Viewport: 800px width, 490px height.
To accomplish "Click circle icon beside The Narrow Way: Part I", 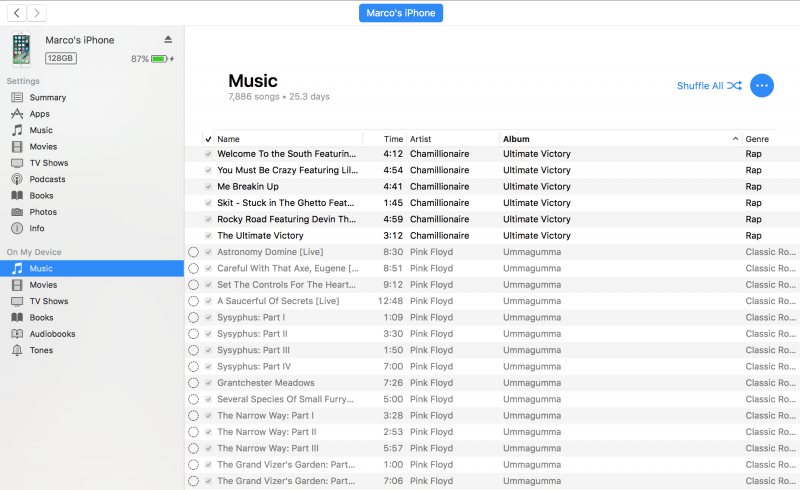I will pyautogui.click(x=193, y=415).
